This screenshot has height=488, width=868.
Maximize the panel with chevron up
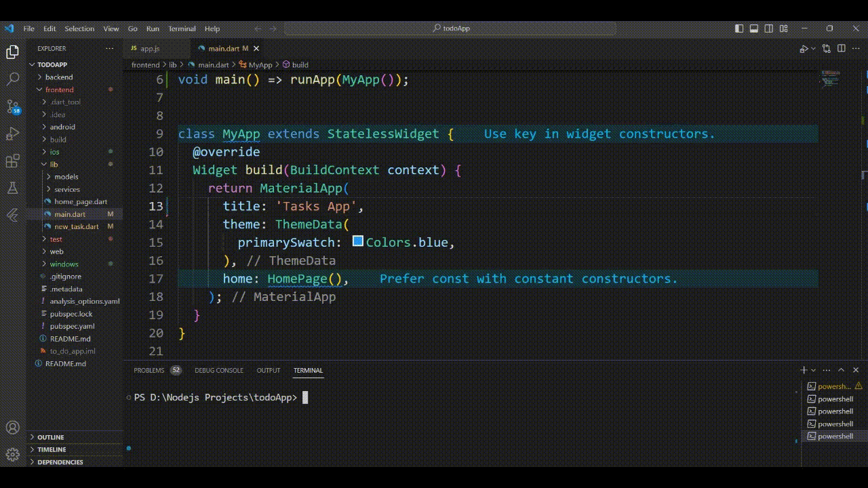tap(841, 370)
